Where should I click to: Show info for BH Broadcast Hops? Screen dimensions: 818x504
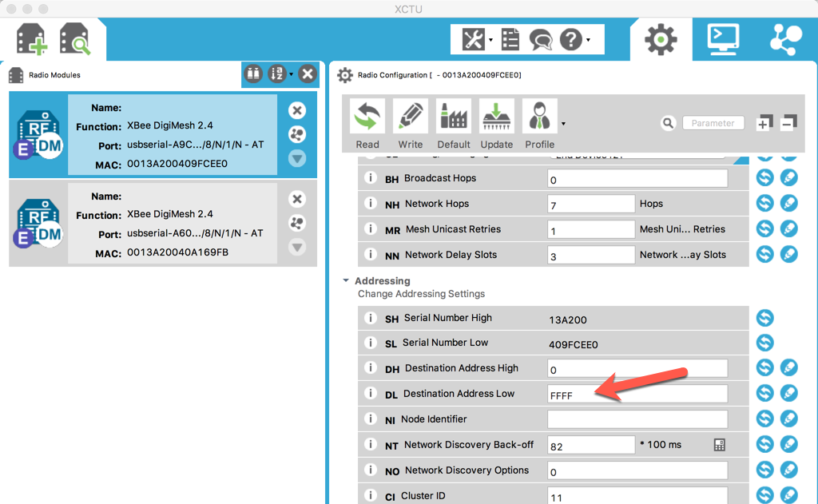pyautogui.click(x=371, y=178)
